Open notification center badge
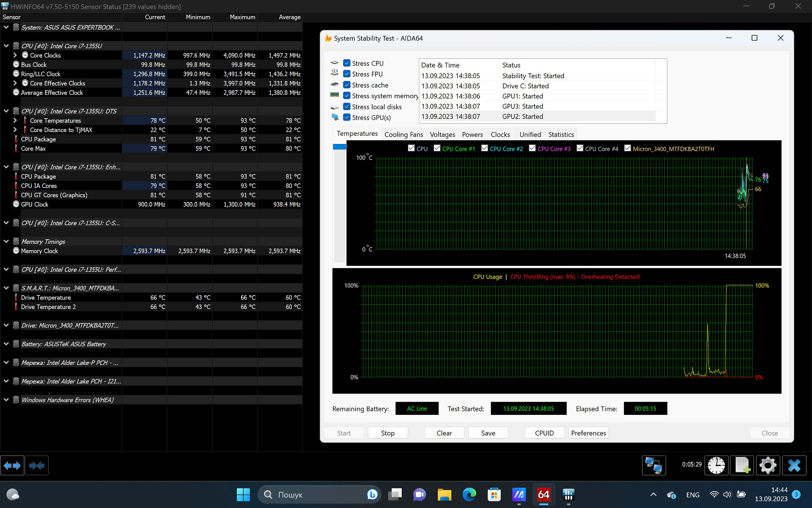Image resolution: width=812 pixels, height=508 pixels. [796, 494]
